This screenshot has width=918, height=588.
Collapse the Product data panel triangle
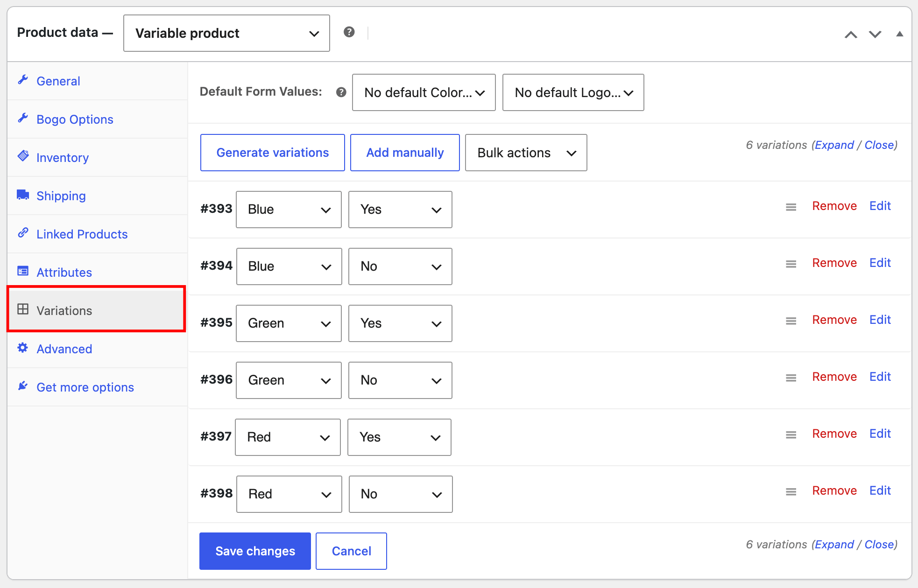tap(899, 34)
